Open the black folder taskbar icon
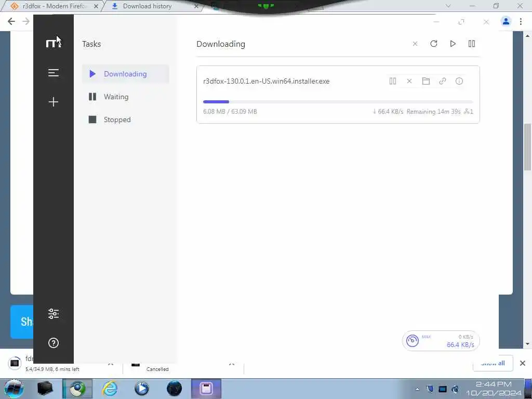Screen dimensions: 532x399 coord(45,389)
